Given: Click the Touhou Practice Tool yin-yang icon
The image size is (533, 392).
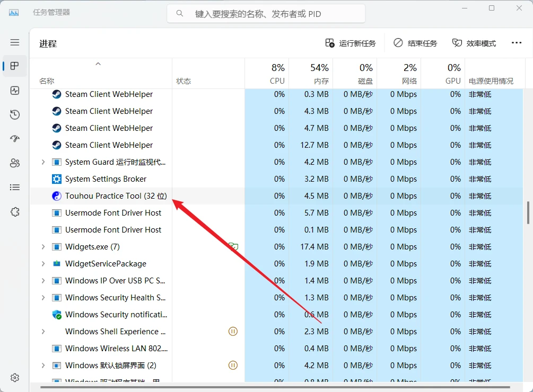Looking at the screenshot, I should point(56,196).
